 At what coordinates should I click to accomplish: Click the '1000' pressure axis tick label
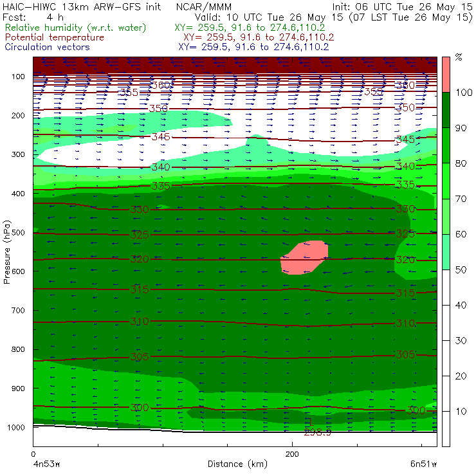[16, 427]
